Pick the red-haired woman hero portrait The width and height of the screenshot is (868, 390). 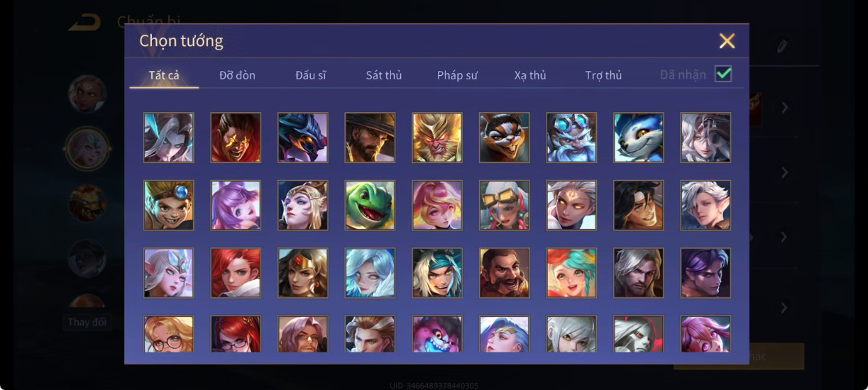(236, 273)
